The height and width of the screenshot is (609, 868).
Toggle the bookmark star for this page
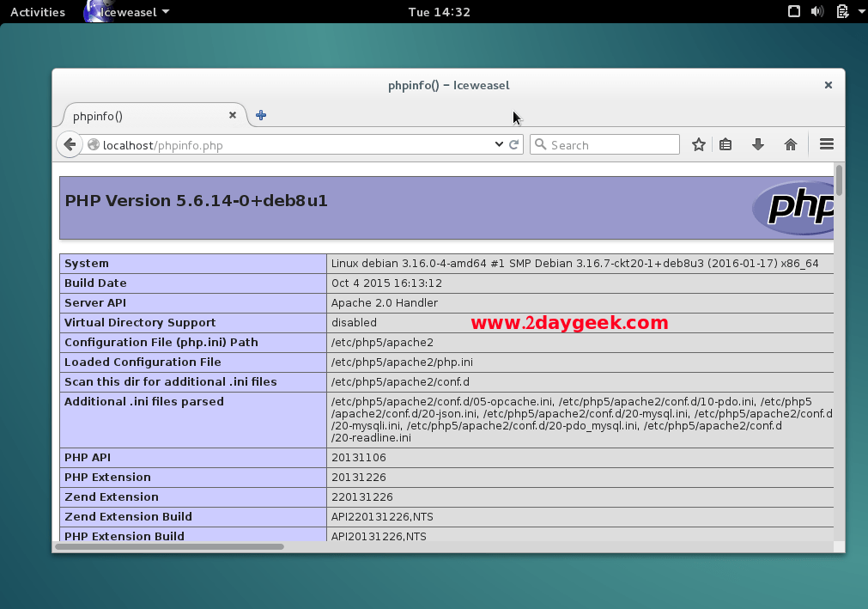[698, 144]
